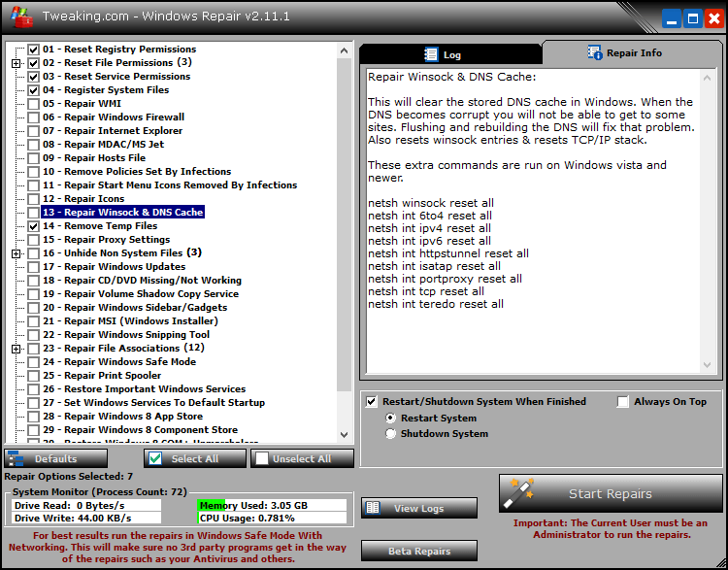Switch to the Log tab

pyautogui.click(x=450, y=54)
